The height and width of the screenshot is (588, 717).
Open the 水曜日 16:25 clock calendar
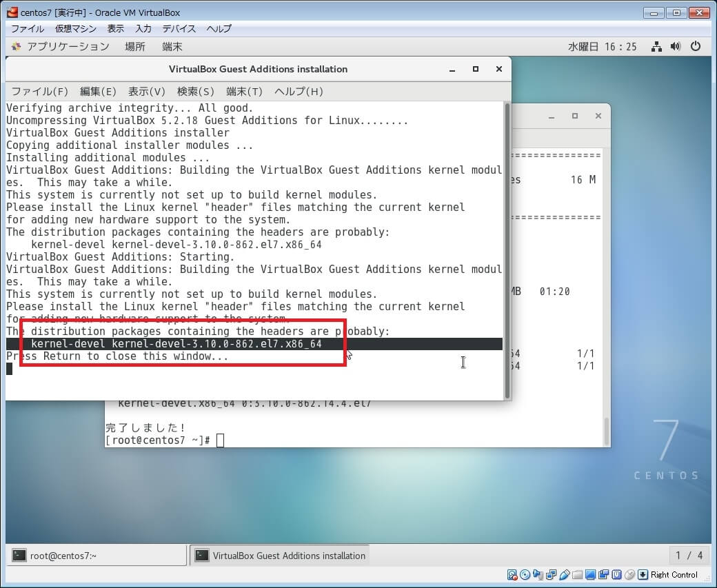[x=602, y=47]
